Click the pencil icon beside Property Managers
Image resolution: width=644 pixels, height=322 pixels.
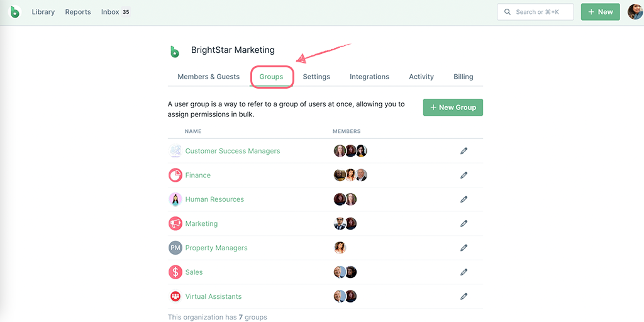click(464, 248)
